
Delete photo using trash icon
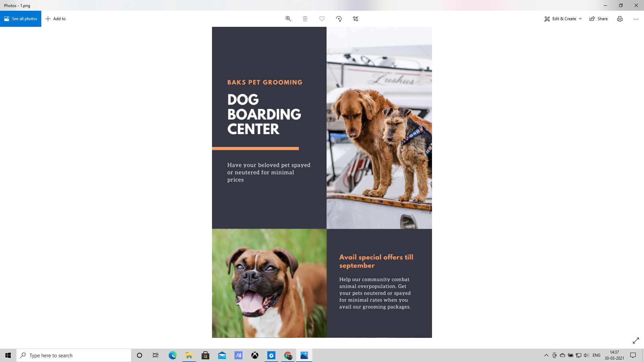click(x=305, y=19)
